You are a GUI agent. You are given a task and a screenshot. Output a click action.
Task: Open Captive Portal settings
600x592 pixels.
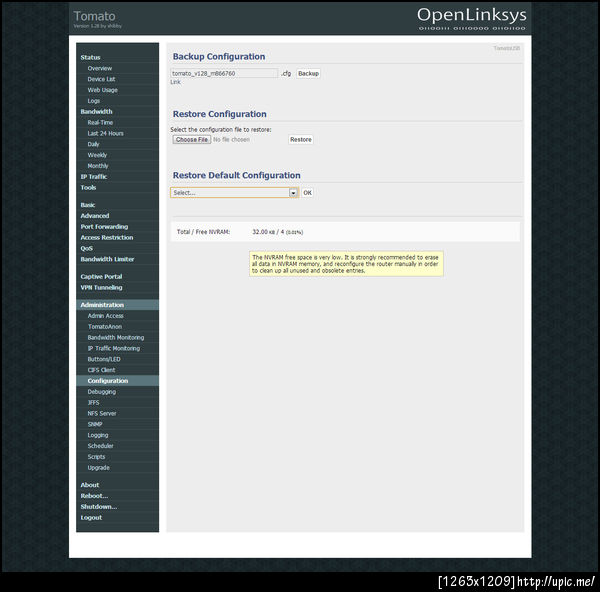[x=101, y=276]
